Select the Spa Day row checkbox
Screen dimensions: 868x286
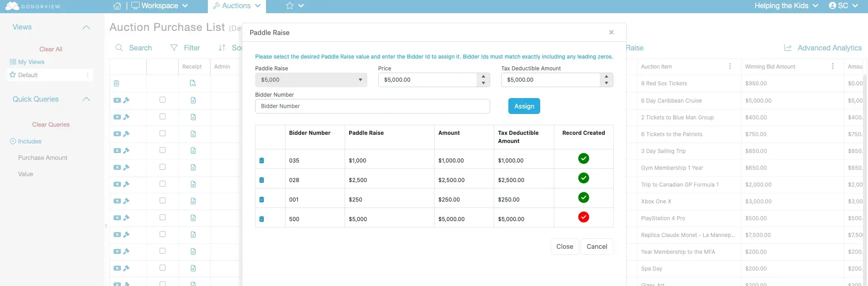(x=162, y=268)
